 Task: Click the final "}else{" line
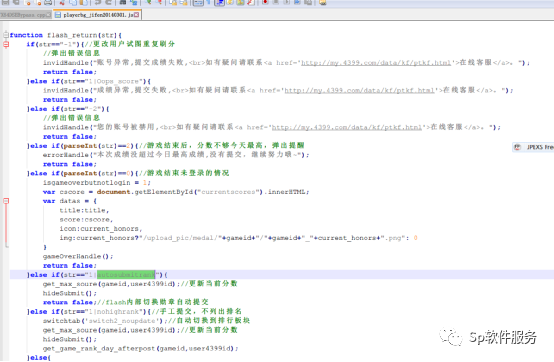pos(39,358)
